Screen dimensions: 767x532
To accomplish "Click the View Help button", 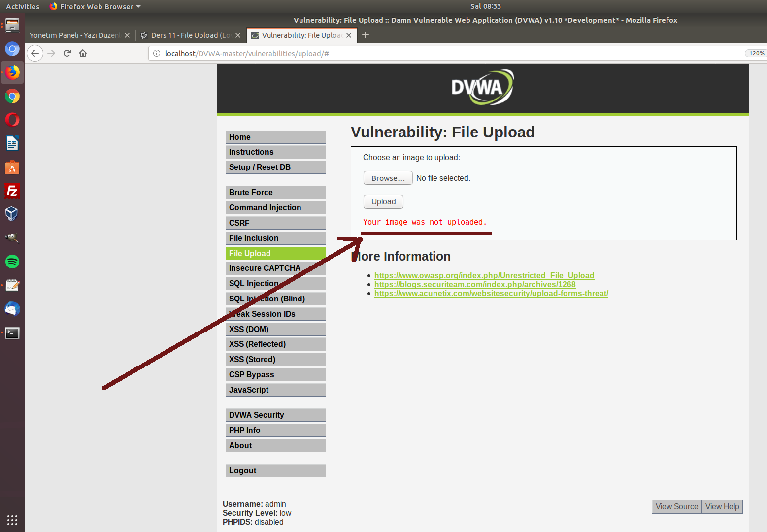I will [x=722, y=506].
